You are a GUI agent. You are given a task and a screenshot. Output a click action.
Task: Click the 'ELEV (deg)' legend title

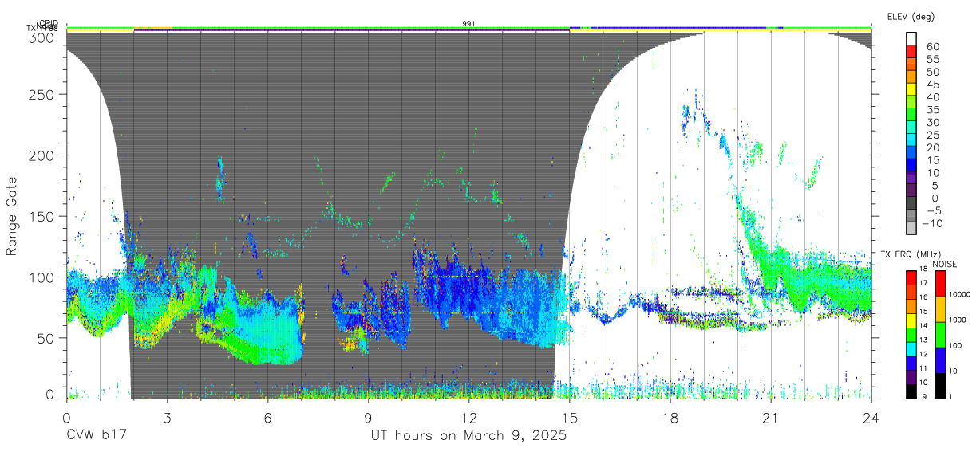pyautogui.click(x=911, y=17)
